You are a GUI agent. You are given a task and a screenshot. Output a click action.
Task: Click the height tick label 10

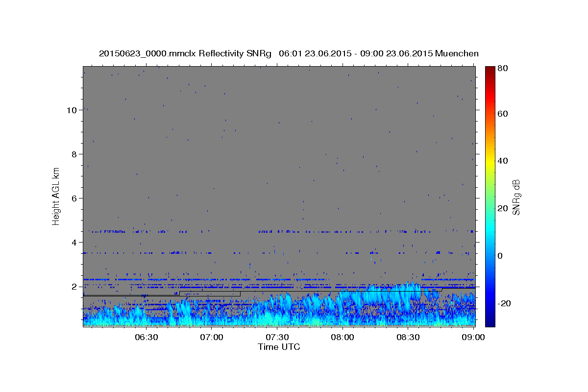pos(72,110)
